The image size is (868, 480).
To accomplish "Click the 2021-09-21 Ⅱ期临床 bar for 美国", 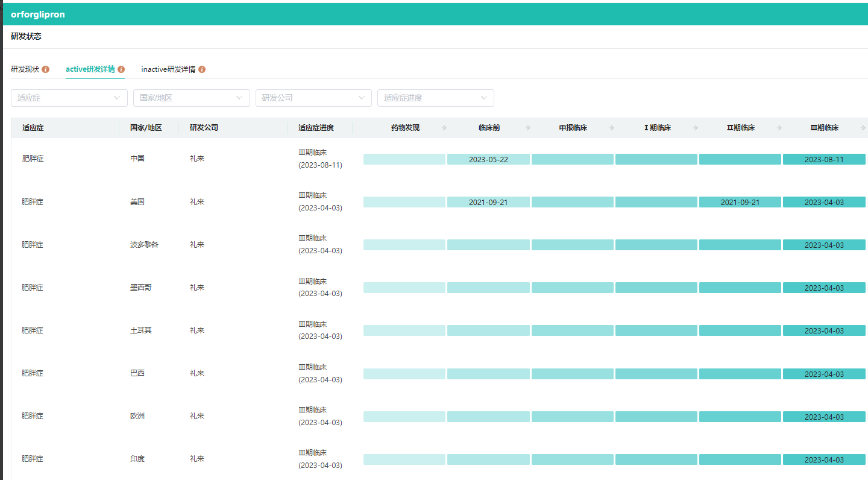I will [x=740, y=202].
